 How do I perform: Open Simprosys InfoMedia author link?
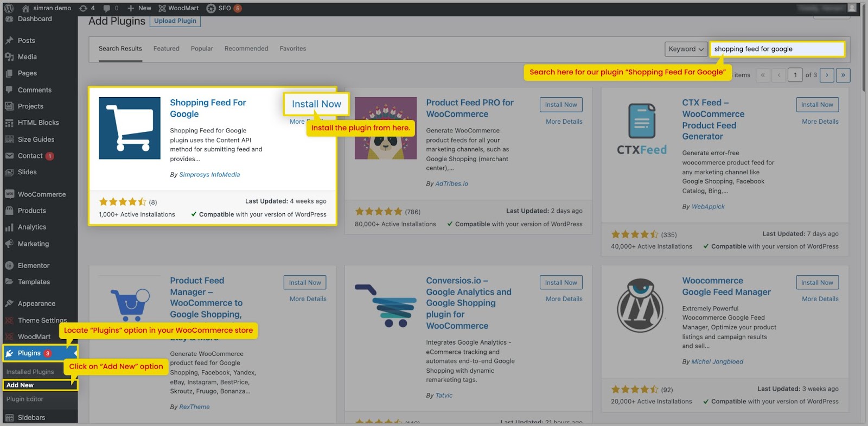click(x=209, y=175)
